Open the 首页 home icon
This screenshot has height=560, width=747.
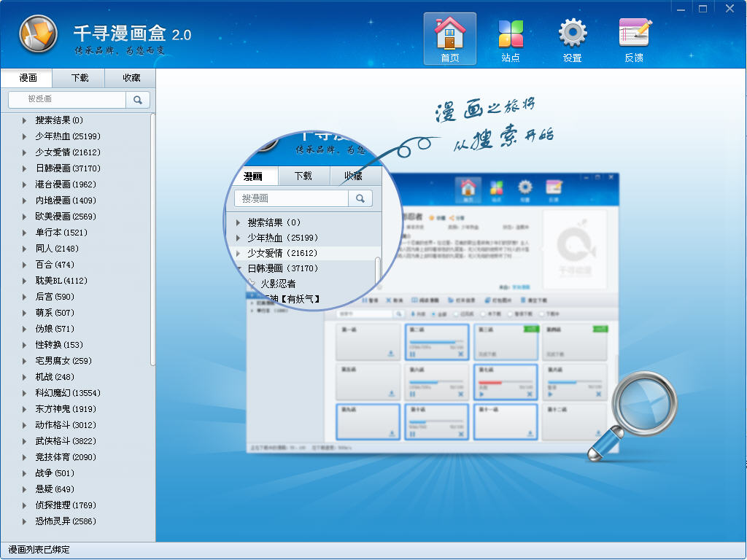tap(449, 39)
